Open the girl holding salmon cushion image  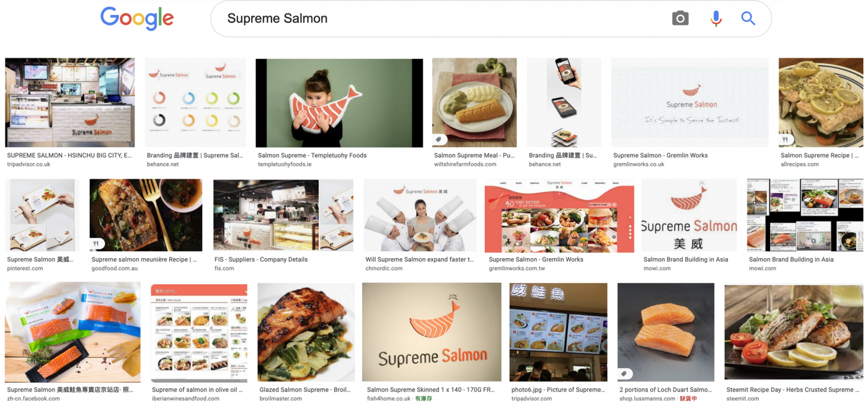[339, 103]
